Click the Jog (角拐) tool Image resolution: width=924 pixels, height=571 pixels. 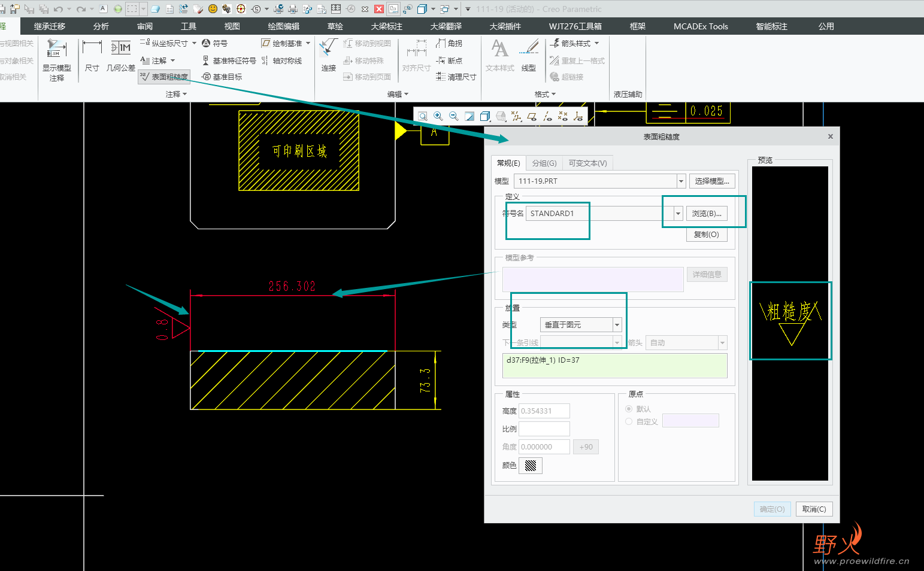[x=449, y=43]
